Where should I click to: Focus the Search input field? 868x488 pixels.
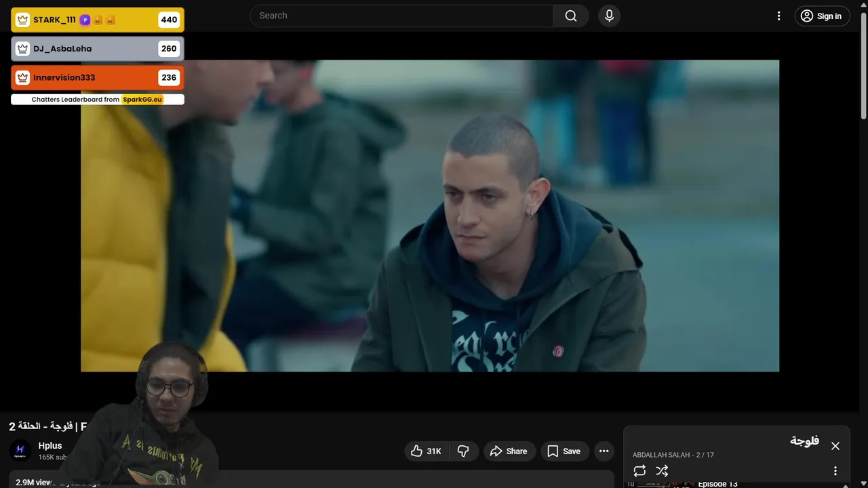coord(401,16)
